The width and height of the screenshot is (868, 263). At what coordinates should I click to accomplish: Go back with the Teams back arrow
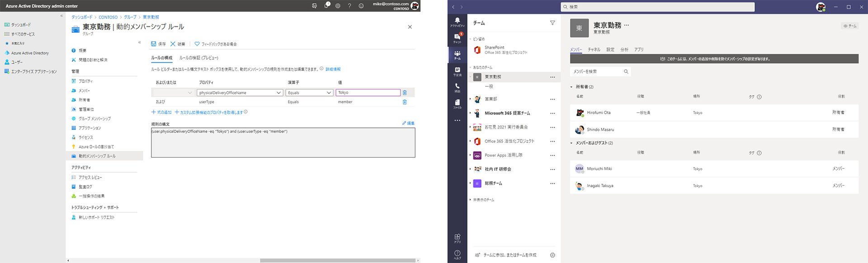pos(453,7)
